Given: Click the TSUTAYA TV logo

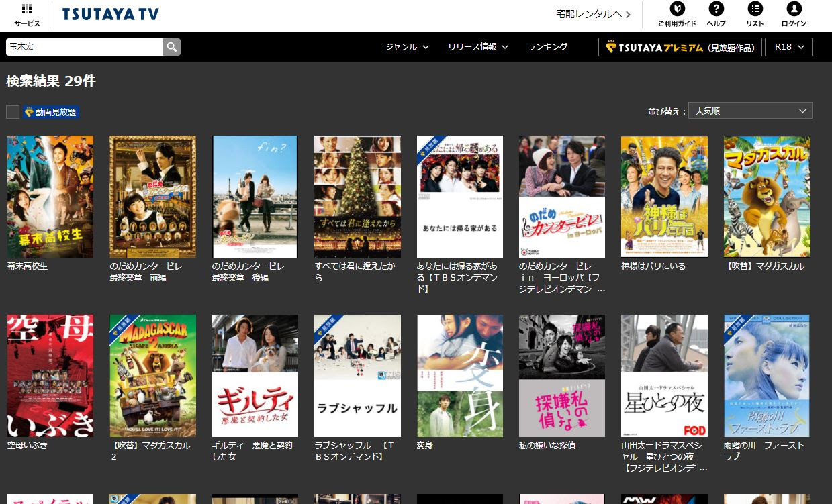Looking at the screenshot, I should 111,15.
